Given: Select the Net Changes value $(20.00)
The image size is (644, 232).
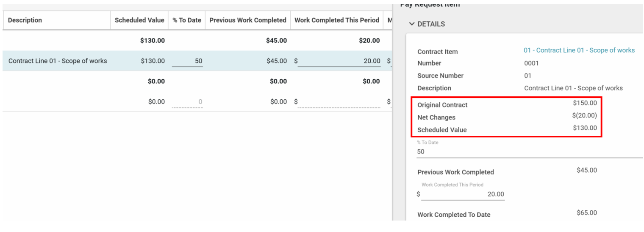Looking at the screenshot, I should 584,115.
